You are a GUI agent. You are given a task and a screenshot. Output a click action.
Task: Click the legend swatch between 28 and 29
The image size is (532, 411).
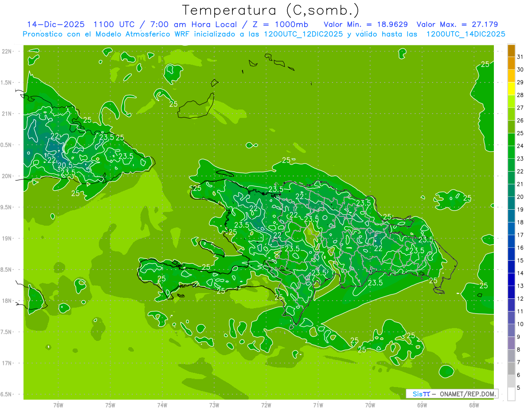coord(511,89)
